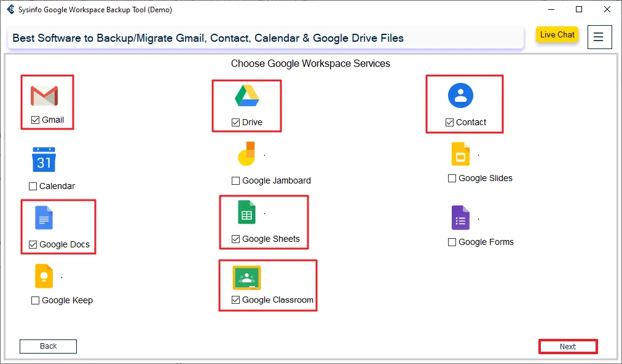Viewport: 622px width, 364px height.
Task: Uncheck the Gmail checkbox
Action: (x=36, y=120)
